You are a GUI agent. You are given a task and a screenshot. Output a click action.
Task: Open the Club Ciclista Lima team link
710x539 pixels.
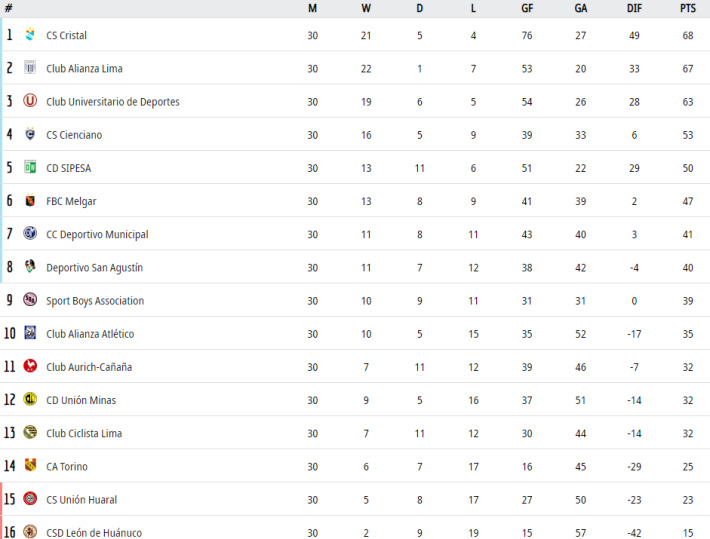84,433
